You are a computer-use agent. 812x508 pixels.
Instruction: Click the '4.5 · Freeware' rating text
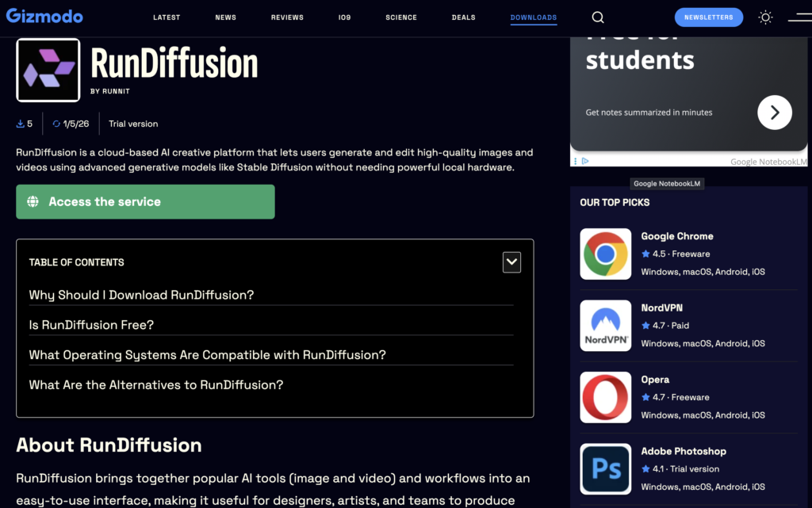(x=681, y=254)
